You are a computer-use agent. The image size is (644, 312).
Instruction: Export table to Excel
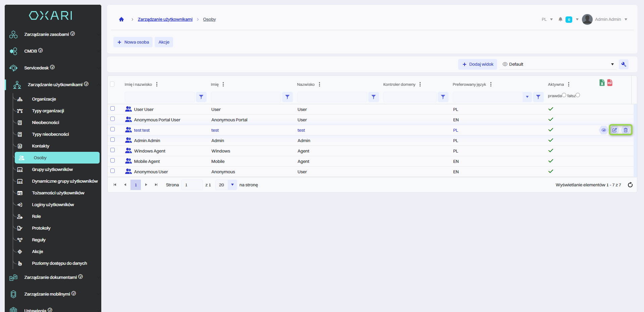click(x=602, y=83)
